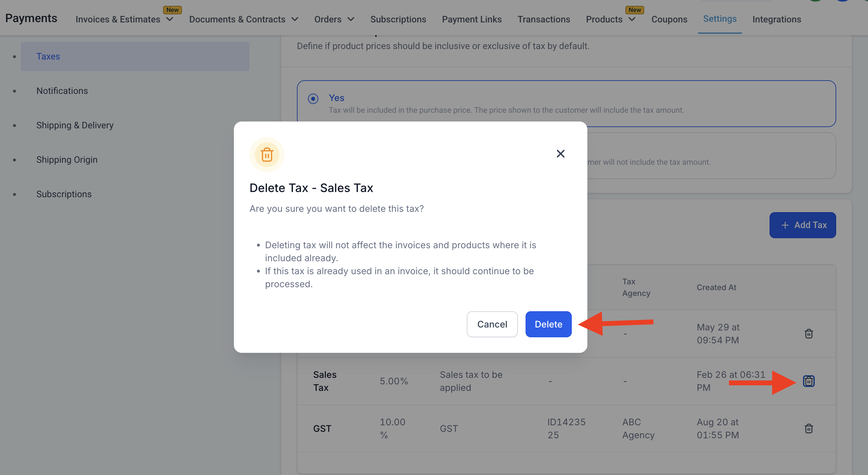Open Notifications in the settings sidebar

[x=62, y=91]
